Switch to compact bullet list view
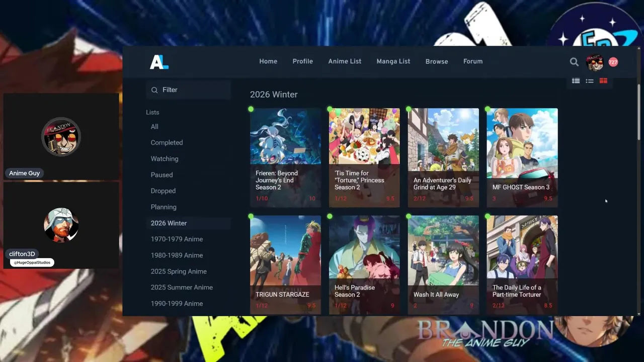This screenshot has height=362, width=644. [x=590, y=81]
